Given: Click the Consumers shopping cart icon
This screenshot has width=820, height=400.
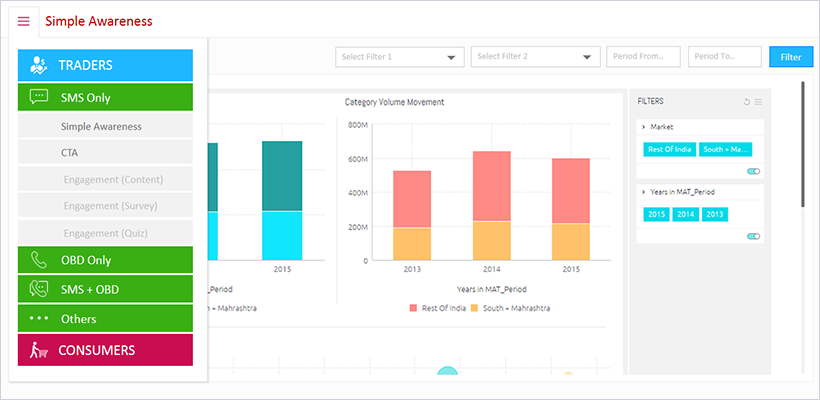Looking at the screenshot, I should coord(39,350).
